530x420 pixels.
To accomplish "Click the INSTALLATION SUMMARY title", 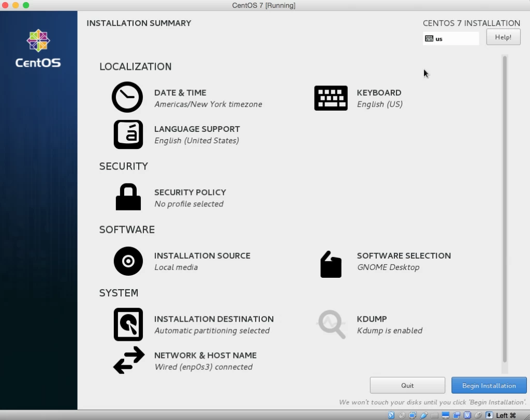I will (x=139, y=23).
